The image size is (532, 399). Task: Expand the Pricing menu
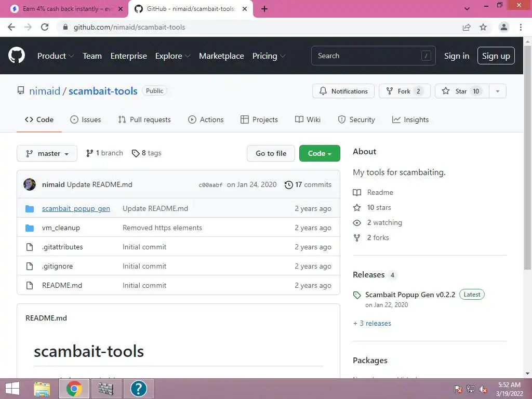click(x=269, y=56)
